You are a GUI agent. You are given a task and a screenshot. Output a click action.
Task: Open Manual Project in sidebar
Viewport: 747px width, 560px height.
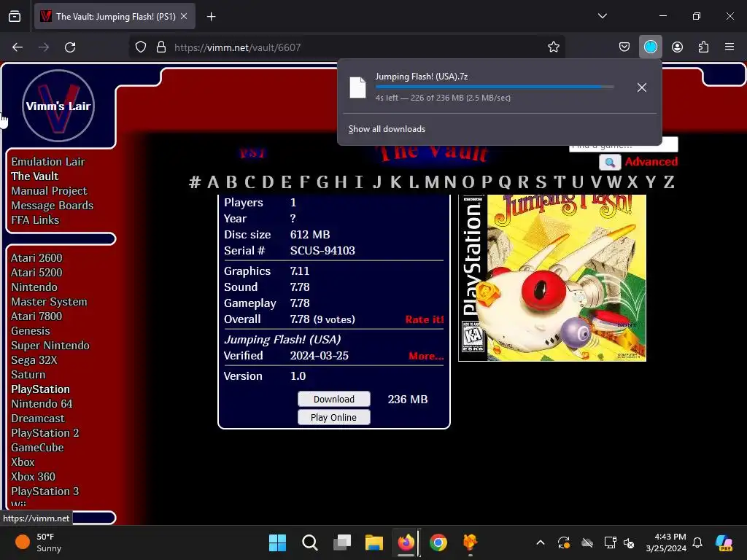(49, 191)
